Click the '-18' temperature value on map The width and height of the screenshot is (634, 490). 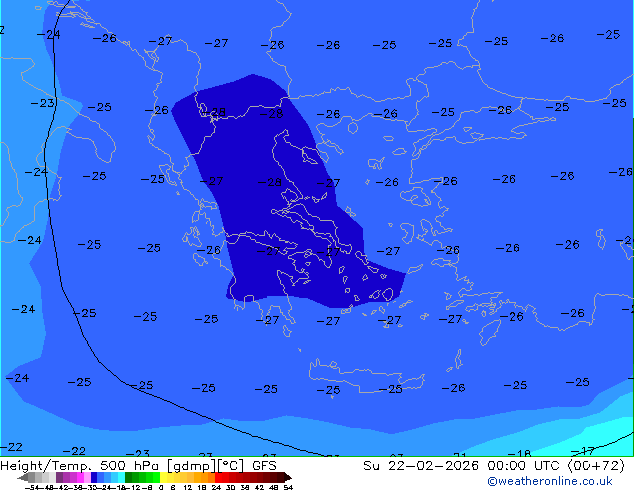(519, 453)
